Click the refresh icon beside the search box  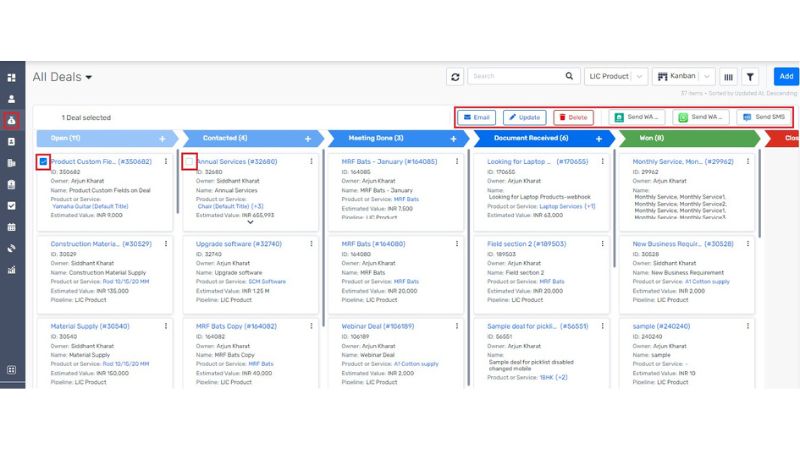coord(455,77)
